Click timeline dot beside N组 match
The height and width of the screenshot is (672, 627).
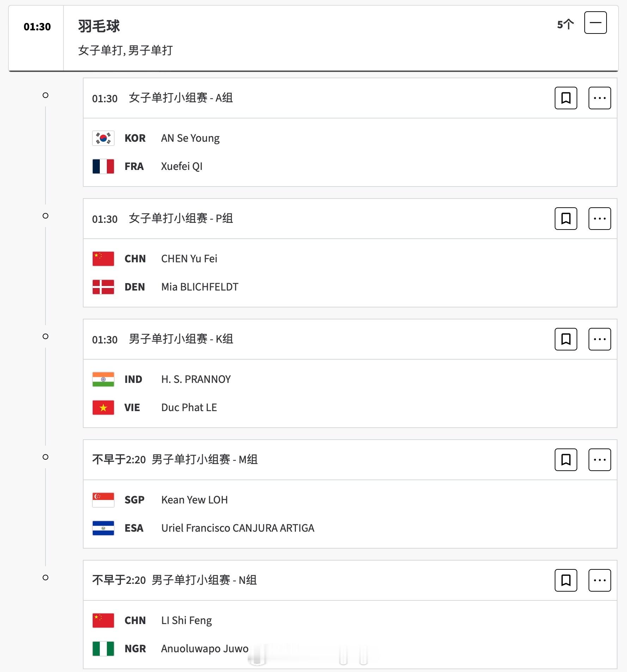click(x=45, y=578)
